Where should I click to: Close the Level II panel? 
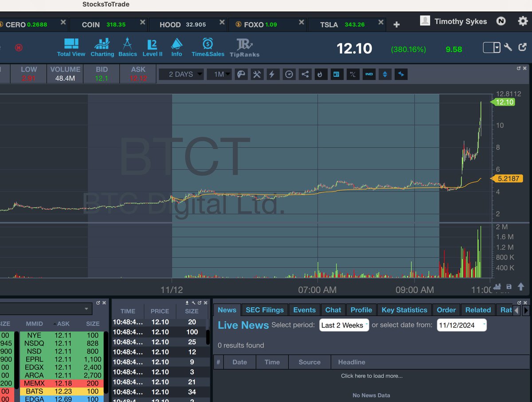tap(104, 303)
